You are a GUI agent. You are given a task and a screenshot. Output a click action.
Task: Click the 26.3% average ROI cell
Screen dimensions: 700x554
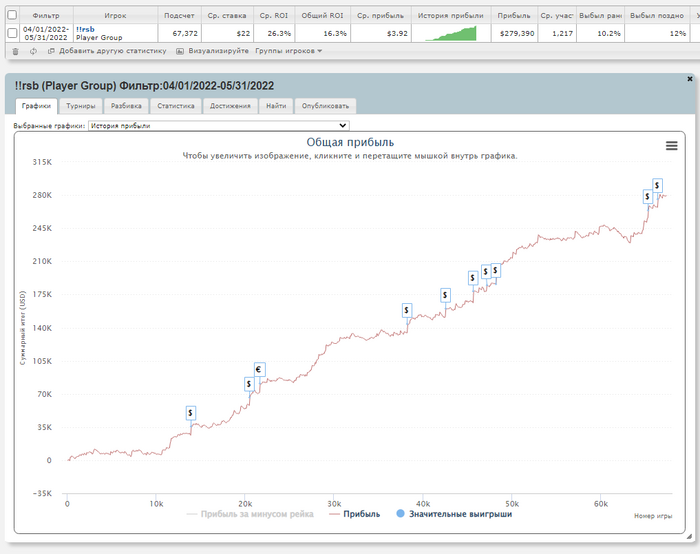click(274, 33)
